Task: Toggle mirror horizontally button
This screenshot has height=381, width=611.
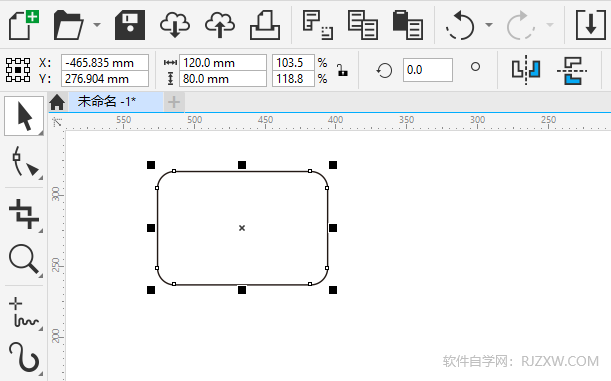Action: point(526,70)
